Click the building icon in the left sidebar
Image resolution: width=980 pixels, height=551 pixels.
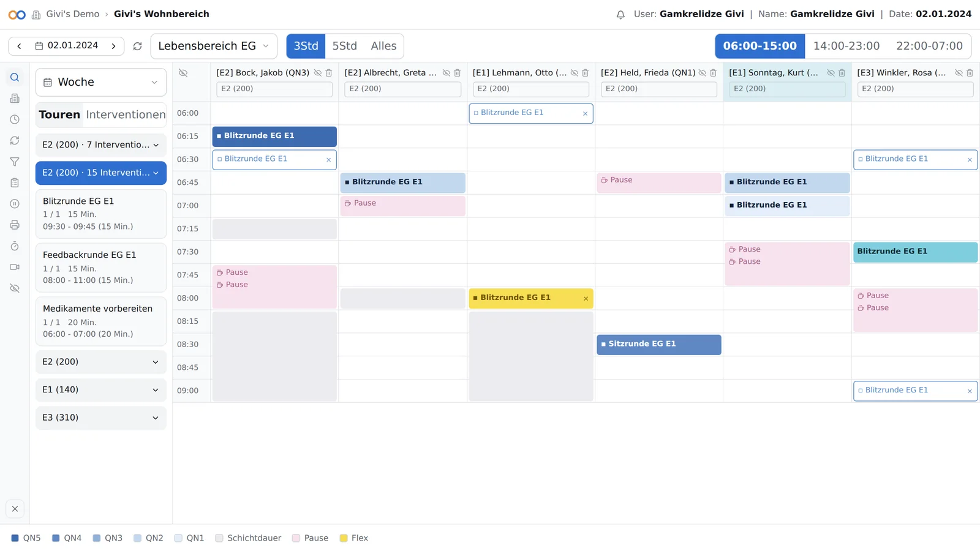tap(15, 99)
